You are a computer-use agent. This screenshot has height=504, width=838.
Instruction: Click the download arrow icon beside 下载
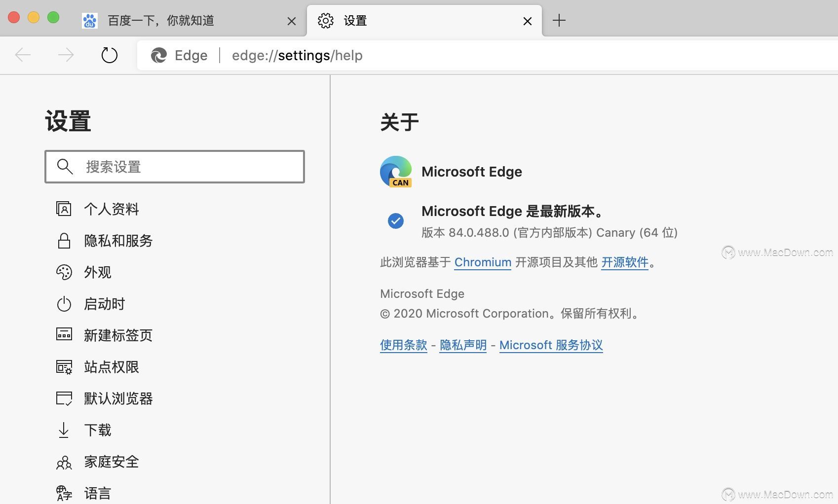(64, 430)
